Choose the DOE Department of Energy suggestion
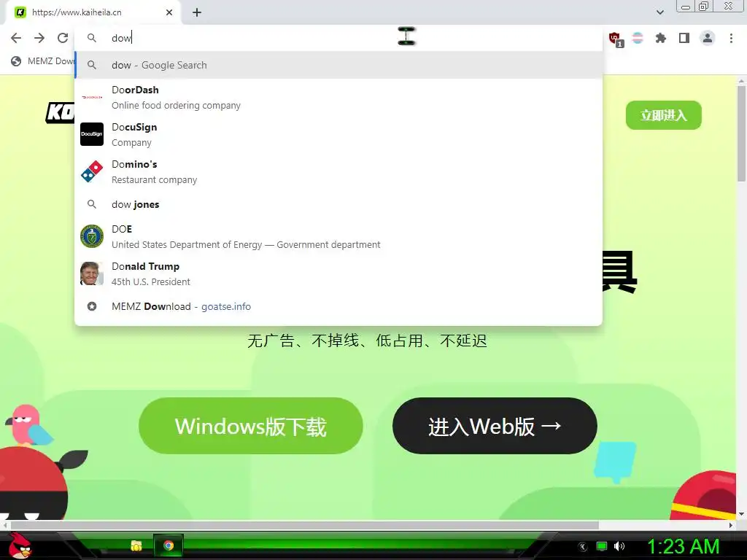This screenshot has width=747, height=560. [x=338, y=236]
